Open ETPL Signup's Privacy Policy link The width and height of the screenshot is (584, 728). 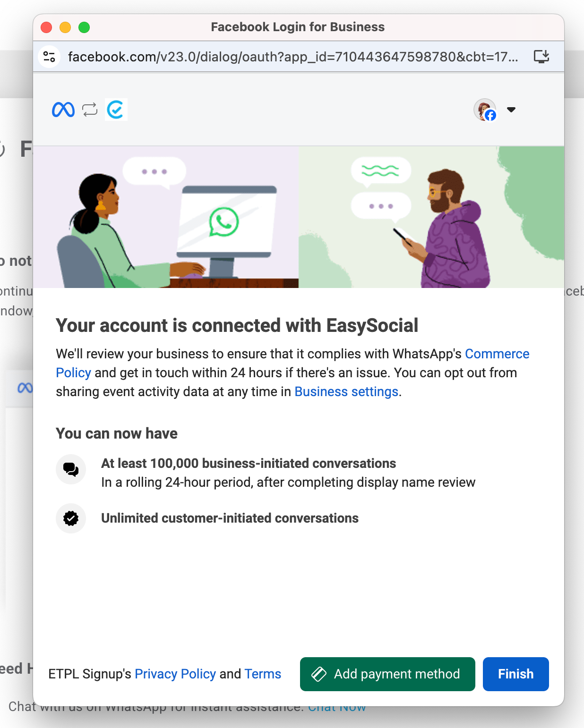175,674
